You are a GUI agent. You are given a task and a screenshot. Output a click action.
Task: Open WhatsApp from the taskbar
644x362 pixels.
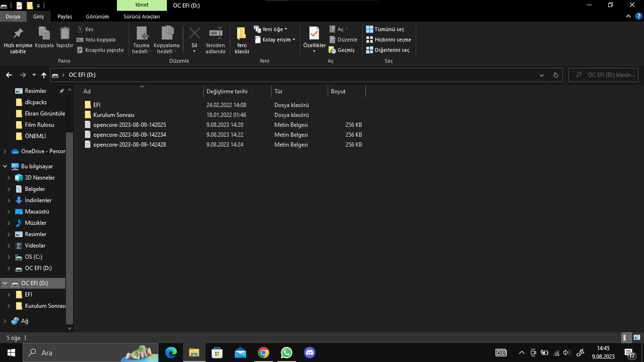coord(286,353)
